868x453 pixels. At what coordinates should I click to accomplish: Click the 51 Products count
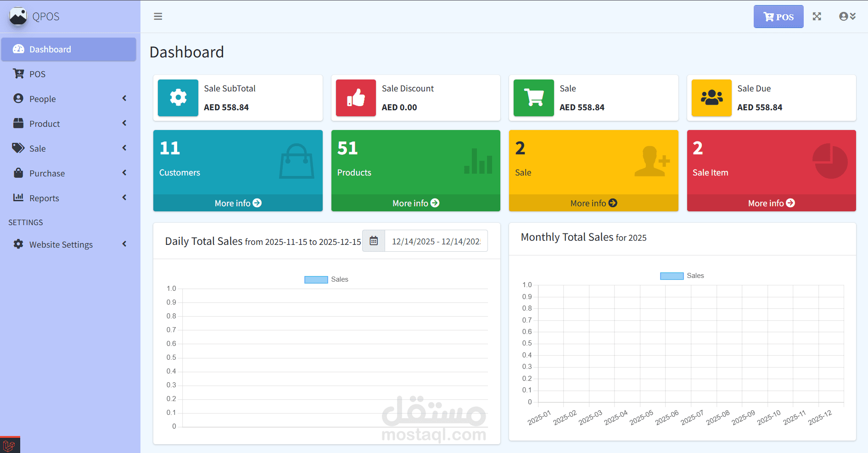[347, 148]
